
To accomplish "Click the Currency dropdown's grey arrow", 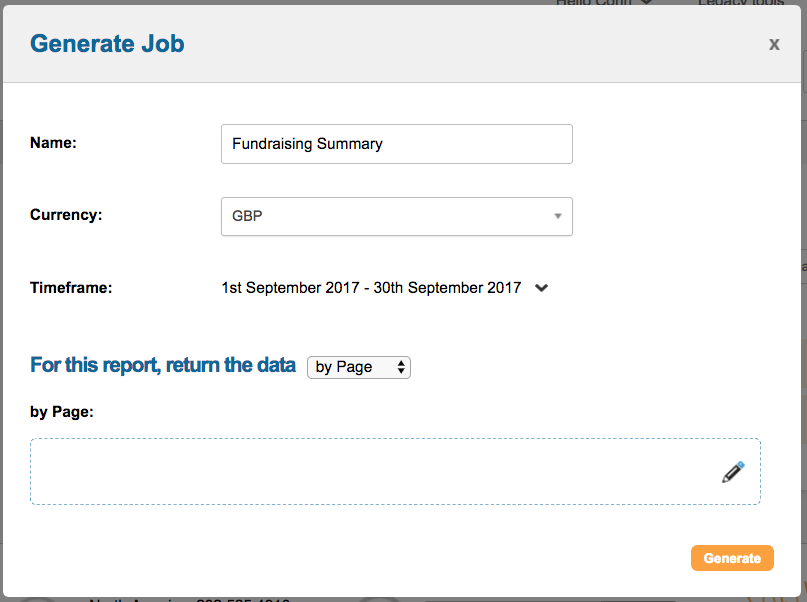I will (x=557, y=216).
